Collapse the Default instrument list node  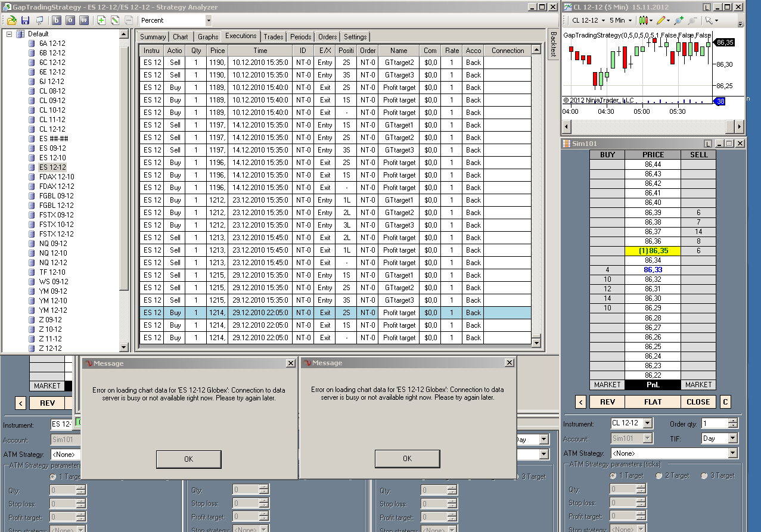[9, 34]
